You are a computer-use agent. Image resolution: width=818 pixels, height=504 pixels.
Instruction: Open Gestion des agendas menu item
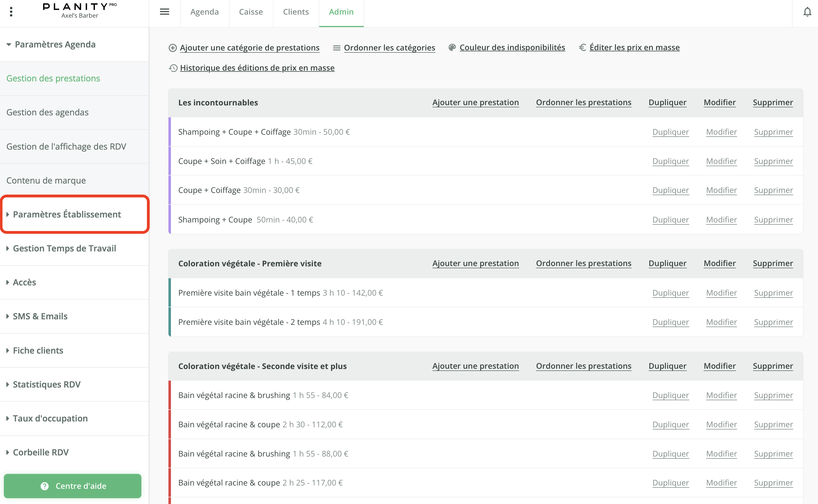pos(47,112)
